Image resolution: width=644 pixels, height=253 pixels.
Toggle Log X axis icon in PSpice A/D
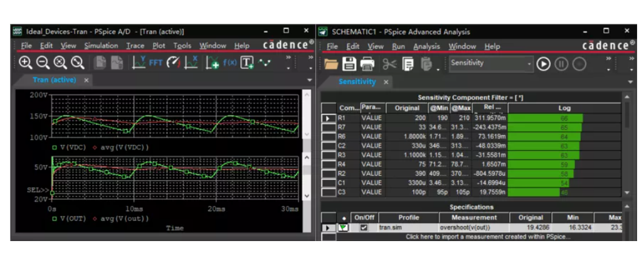click(x=191, y=63)
